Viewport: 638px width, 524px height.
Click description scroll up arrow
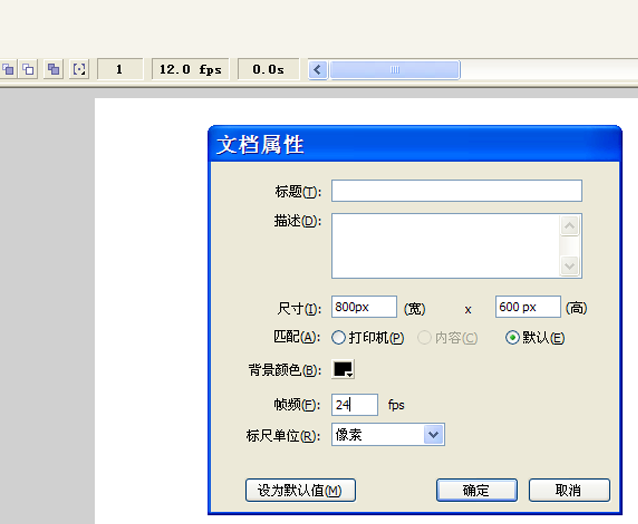tap(570, 225)
